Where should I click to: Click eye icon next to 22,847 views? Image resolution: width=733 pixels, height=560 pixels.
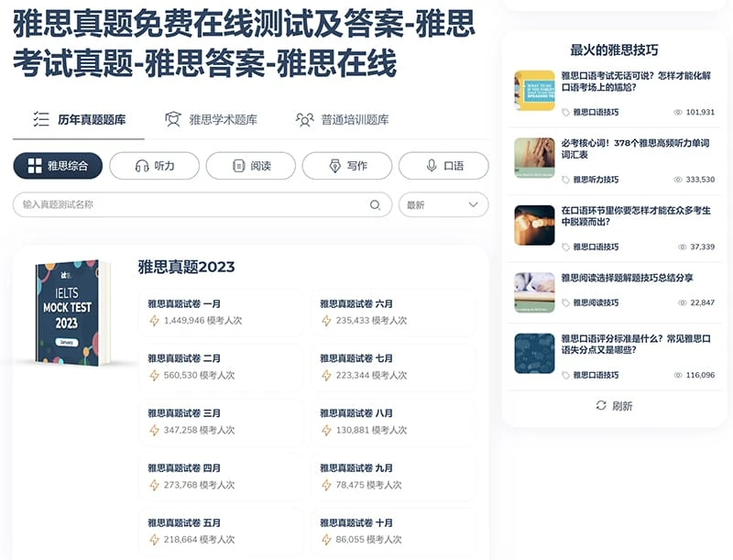click(683, 302)
